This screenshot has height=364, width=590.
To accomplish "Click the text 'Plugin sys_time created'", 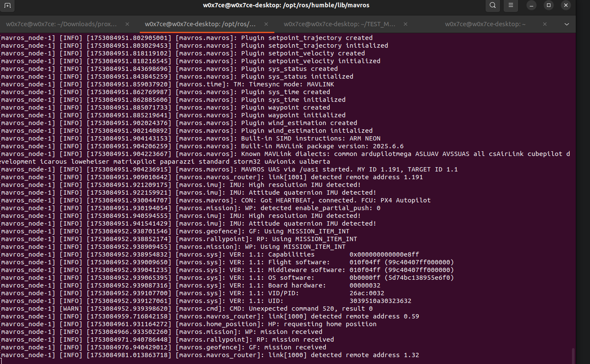I will (286, 92).
